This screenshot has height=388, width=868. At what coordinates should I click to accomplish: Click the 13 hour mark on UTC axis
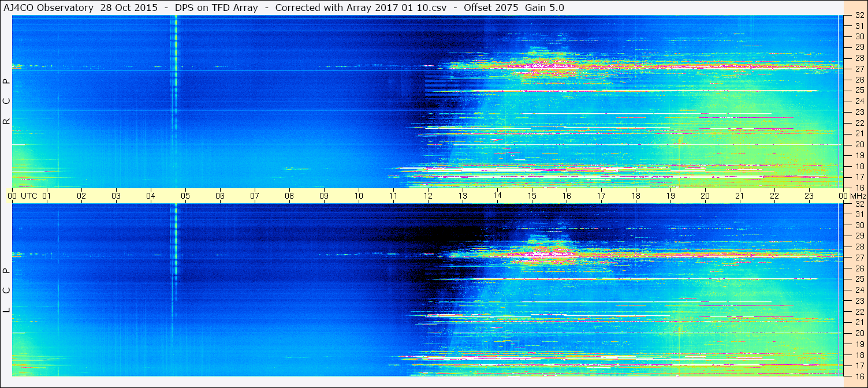coord(463,196)
